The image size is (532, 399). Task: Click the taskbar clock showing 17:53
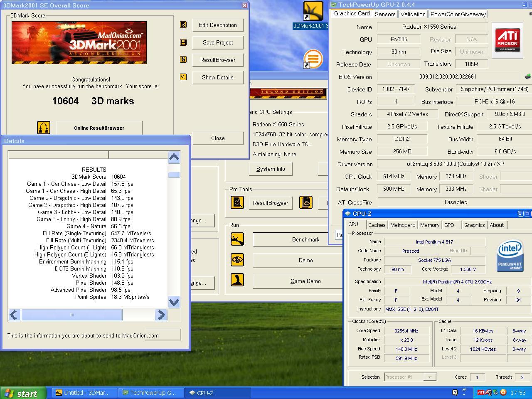click(x=518, y=392)
